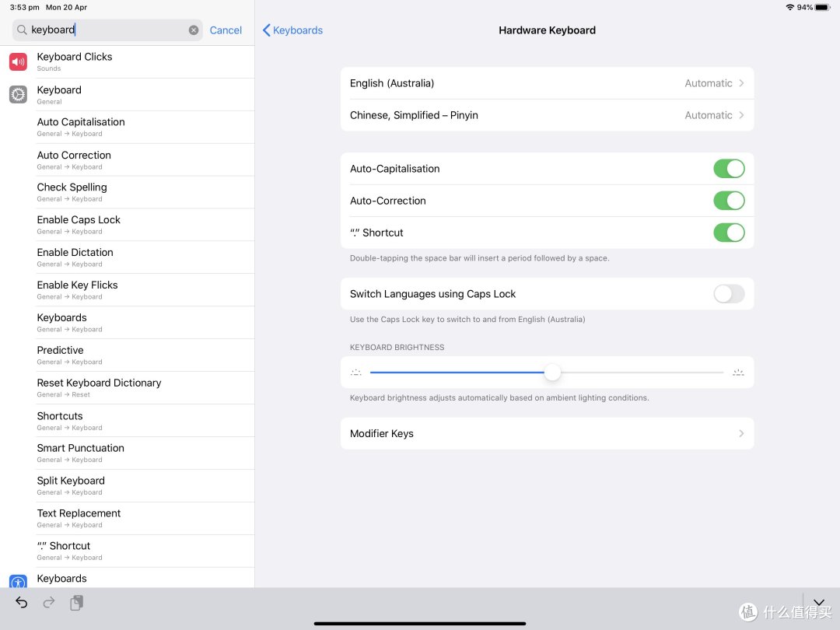
Task: Tap the high keyboard brightness icon
Action: [x=738, y=373]
